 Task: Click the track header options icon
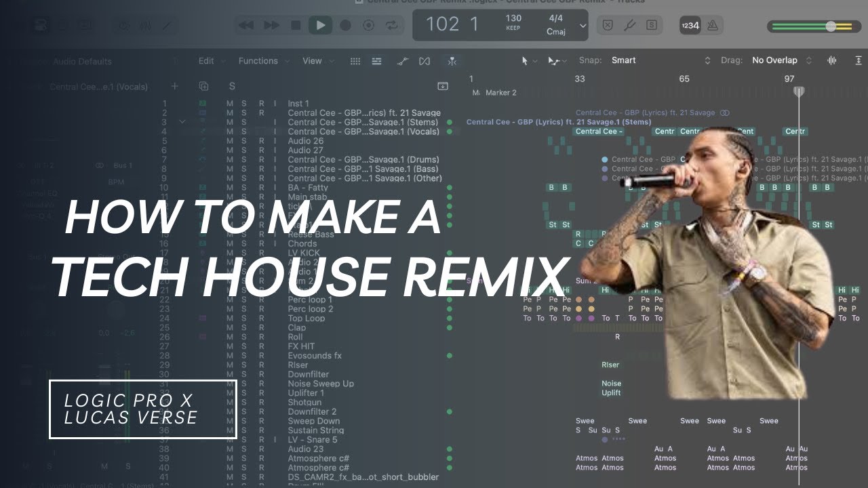click(443, 86)
